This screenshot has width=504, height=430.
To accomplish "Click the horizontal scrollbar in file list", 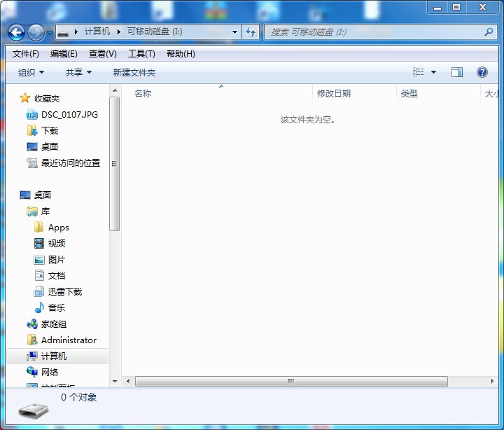I will point(290,381).
